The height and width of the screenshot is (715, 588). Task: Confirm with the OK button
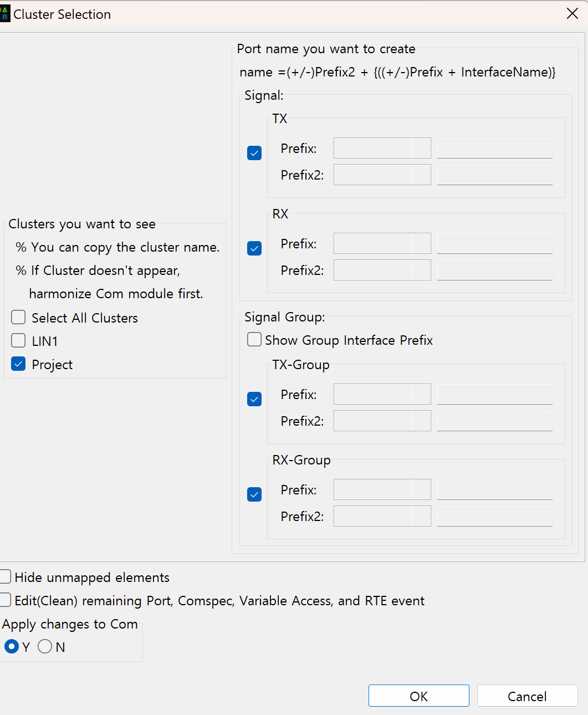[x=419, y=696]
